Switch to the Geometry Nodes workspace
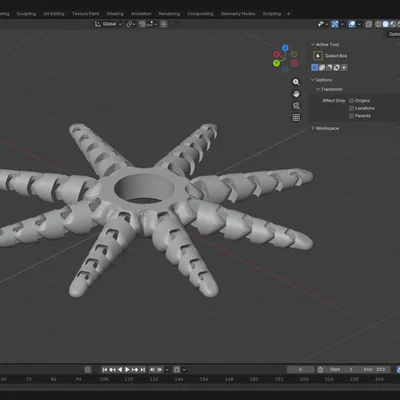400x400 pixels. tap(238, 14)
